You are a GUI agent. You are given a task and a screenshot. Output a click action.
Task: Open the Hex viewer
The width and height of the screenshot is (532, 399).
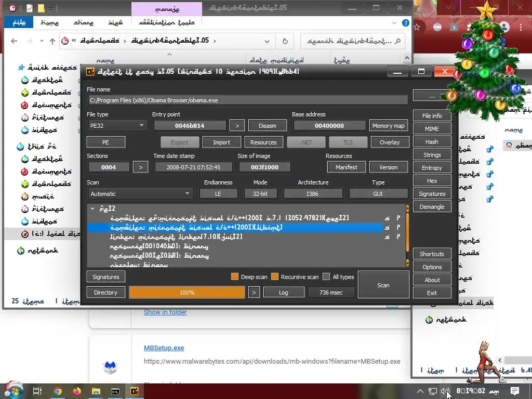click(432, 181)
